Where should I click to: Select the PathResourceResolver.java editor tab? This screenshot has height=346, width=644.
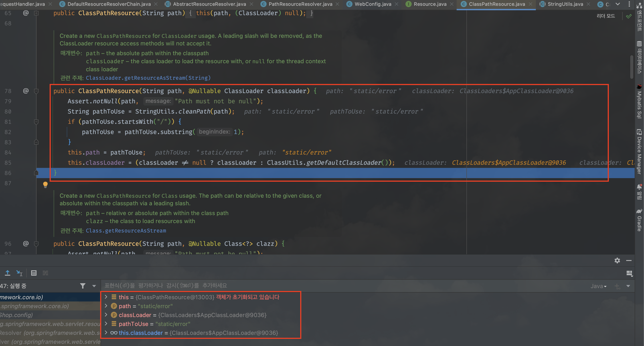click(x=300, y=4)
